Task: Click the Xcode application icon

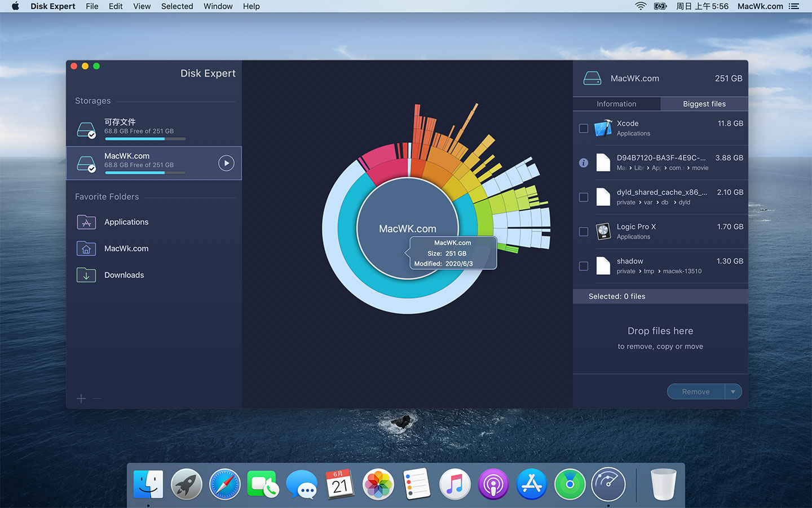Action: click(x=603, y=128)
